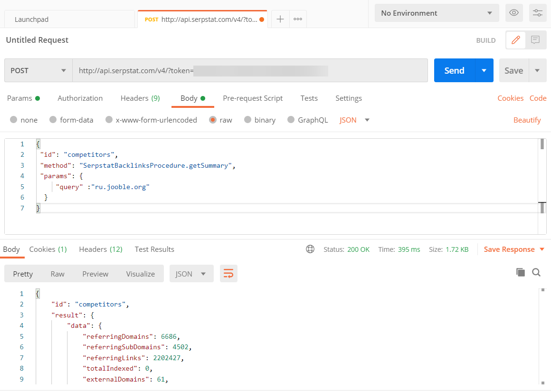Image resolution: width=551 pixels, height=392 pixels.
Task: Select the POST serpstat request tab
Action: 202,19
